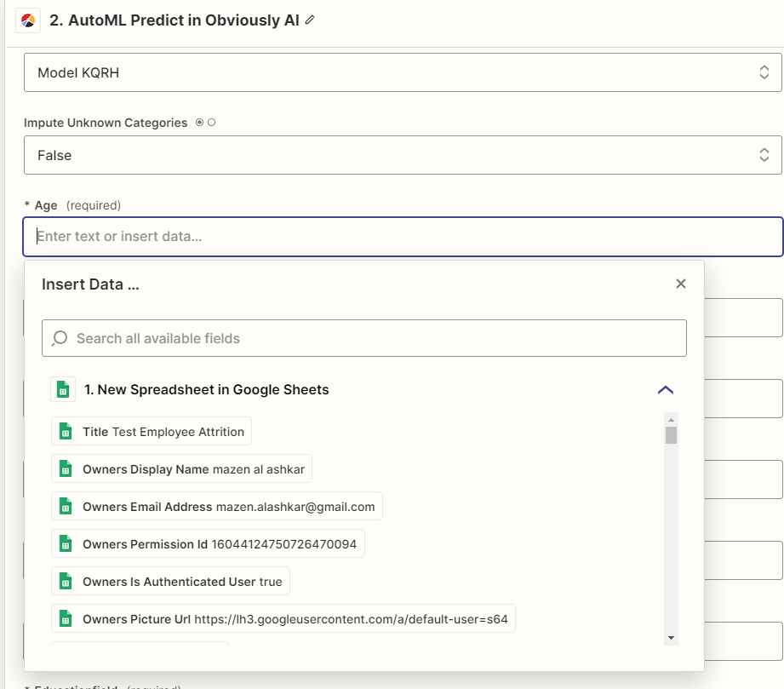Insert Title Test Employee Attrition field
The image size is (784, 689).
tap(152, 431)
